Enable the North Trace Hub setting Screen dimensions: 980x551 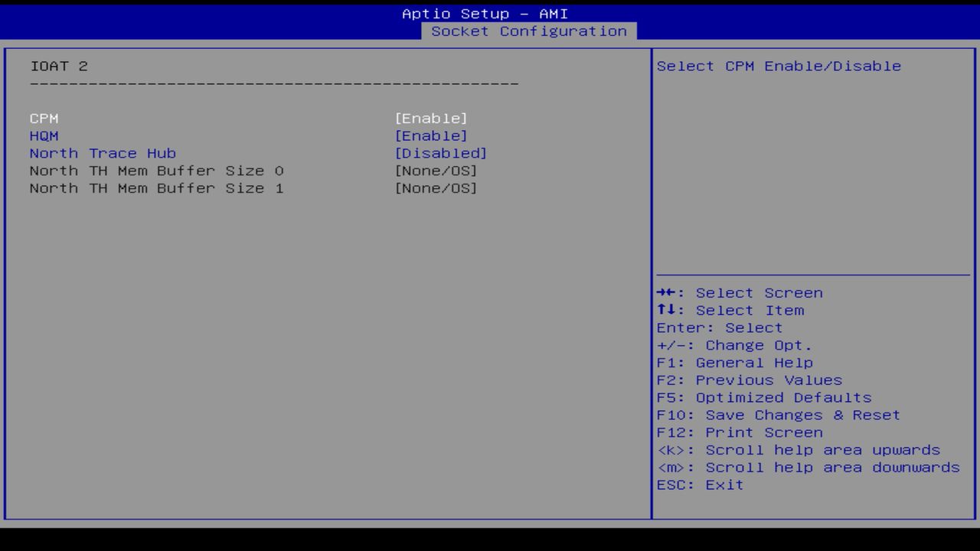coord(442,153)
